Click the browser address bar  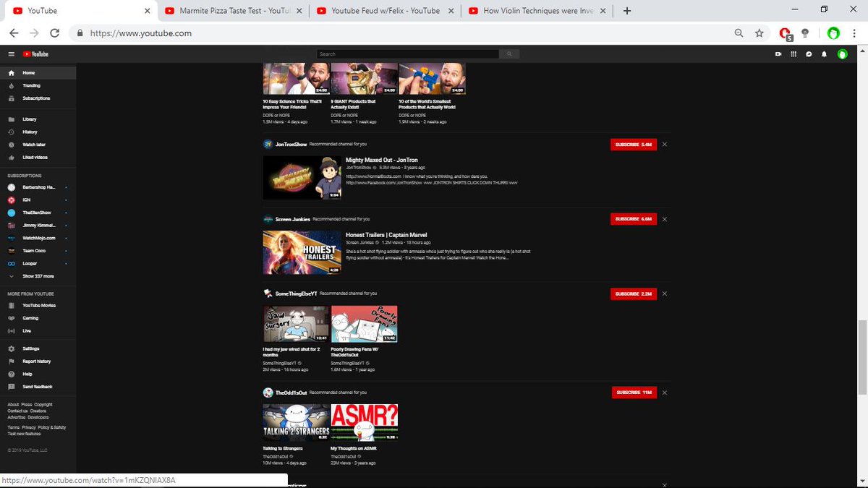pos(405,33)
